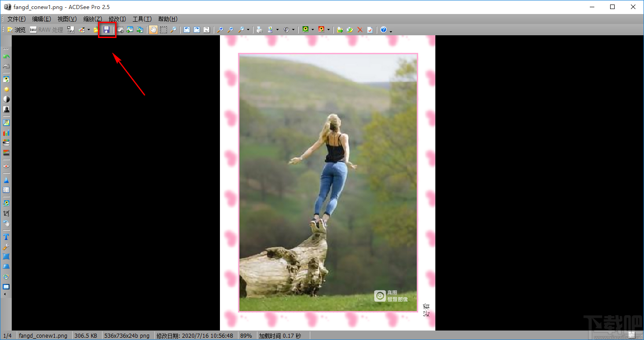Expand the red sunflower icon dropdown arrow

coord(328,30)
